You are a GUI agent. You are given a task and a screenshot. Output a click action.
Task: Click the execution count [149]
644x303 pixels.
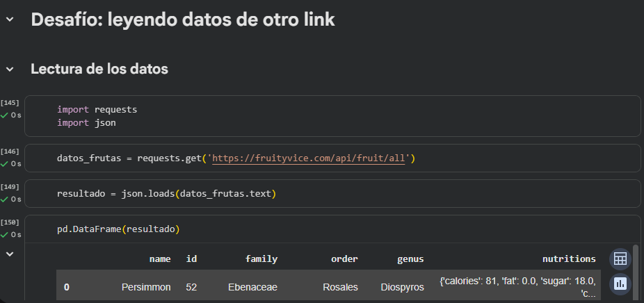(10, 187)
